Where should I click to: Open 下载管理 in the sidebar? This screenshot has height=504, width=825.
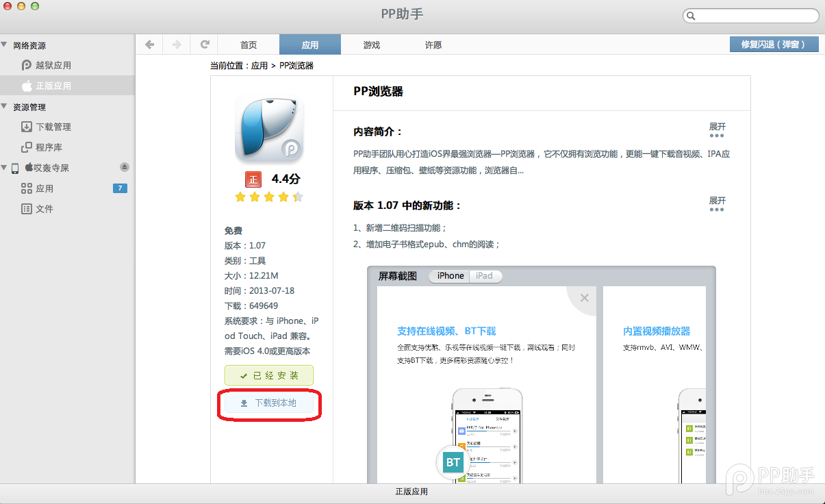[x=53, y=127]
